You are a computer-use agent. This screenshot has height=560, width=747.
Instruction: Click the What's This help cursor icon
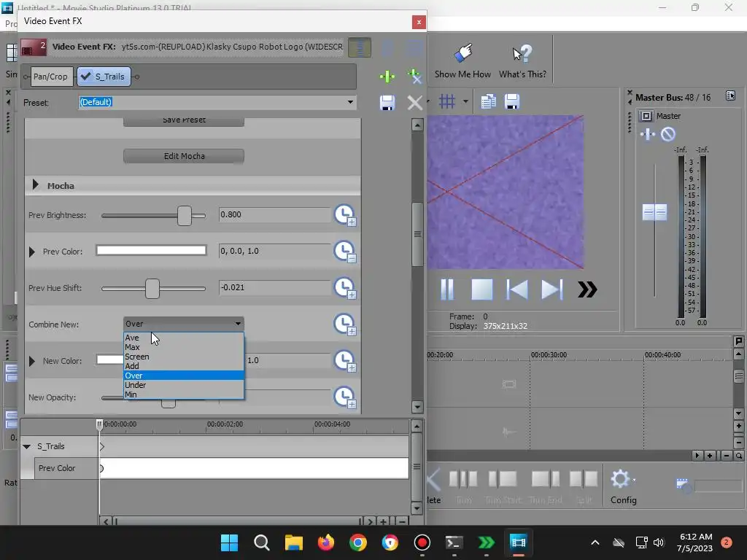pyautogui.click(x=522, y=54)
